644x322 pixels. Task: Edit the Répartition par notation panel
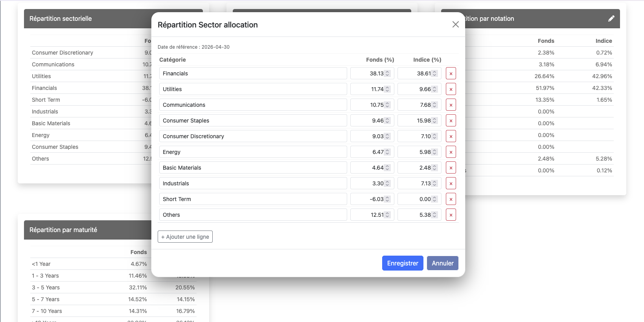(611, 18)
